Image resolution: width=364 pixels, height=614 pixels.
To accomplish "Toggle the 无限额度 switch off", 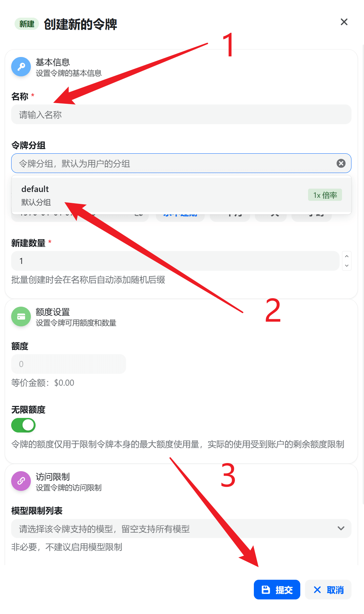I will [23, 425].
